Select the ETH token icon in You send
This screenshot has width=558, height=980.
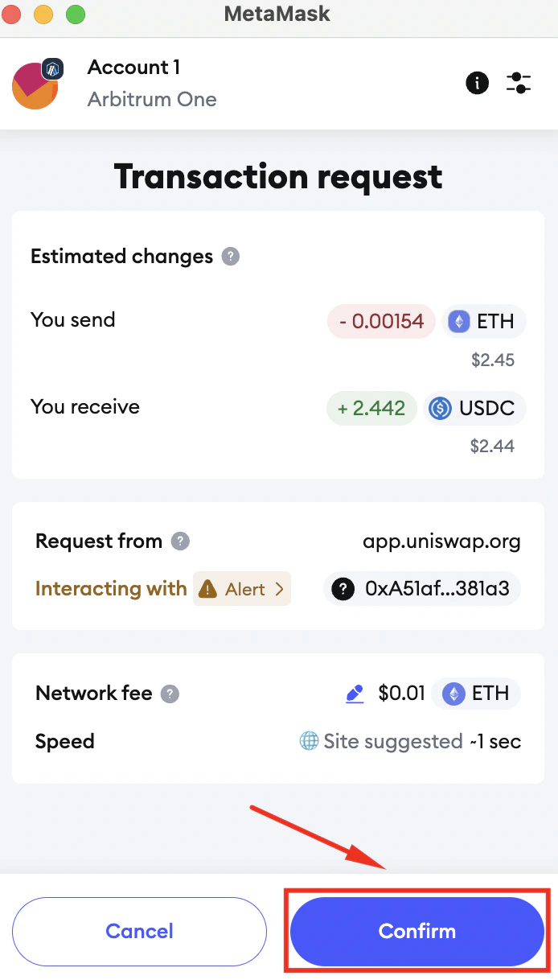pos(460,321)
